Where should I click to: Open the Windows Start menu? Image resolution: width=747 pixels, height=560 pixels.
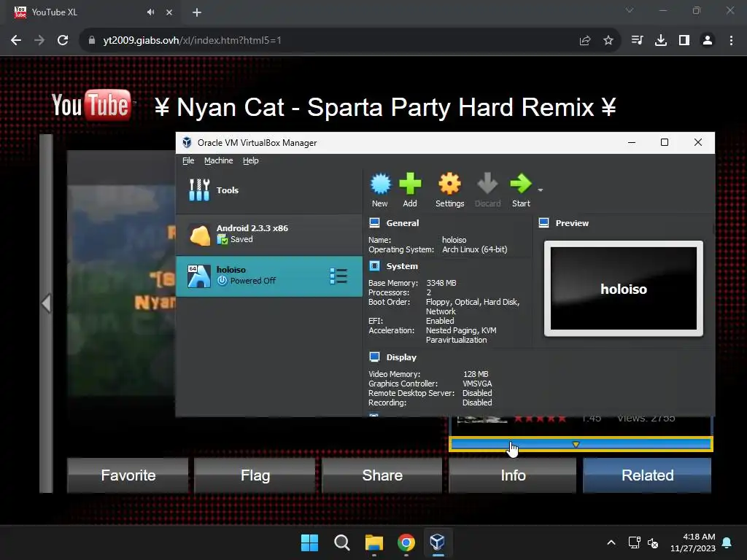pyautogui.click(x=309, y=542)
